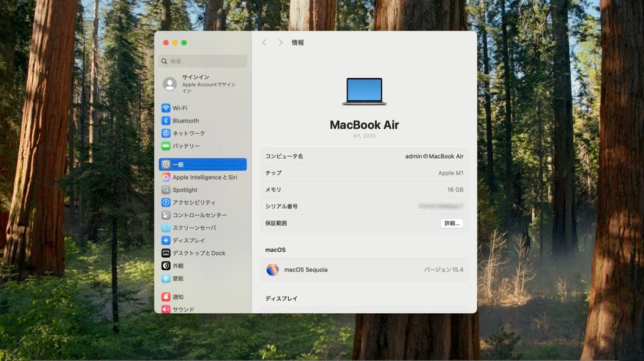This screenshot has height=361, width=644.
Task: Go back using the left navigation chevron
Action: (265, 42)
